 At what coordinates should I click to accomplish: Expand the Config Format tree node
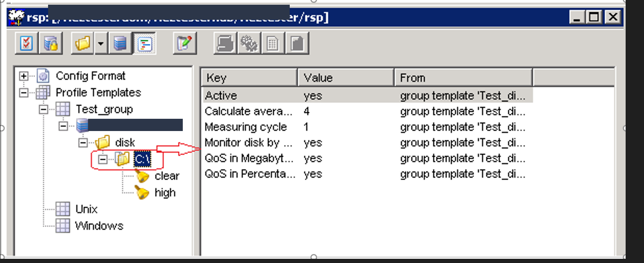point(24,76)
